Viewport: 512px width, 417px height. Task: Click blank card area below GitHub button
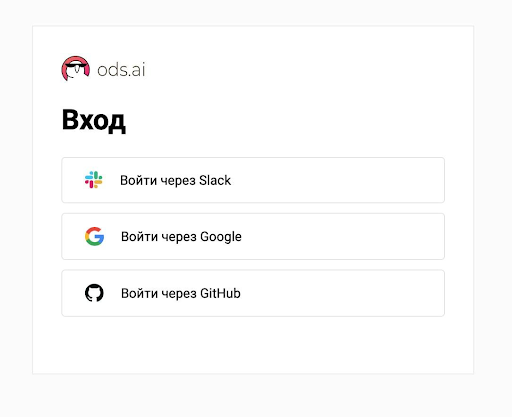coord(253,345)
